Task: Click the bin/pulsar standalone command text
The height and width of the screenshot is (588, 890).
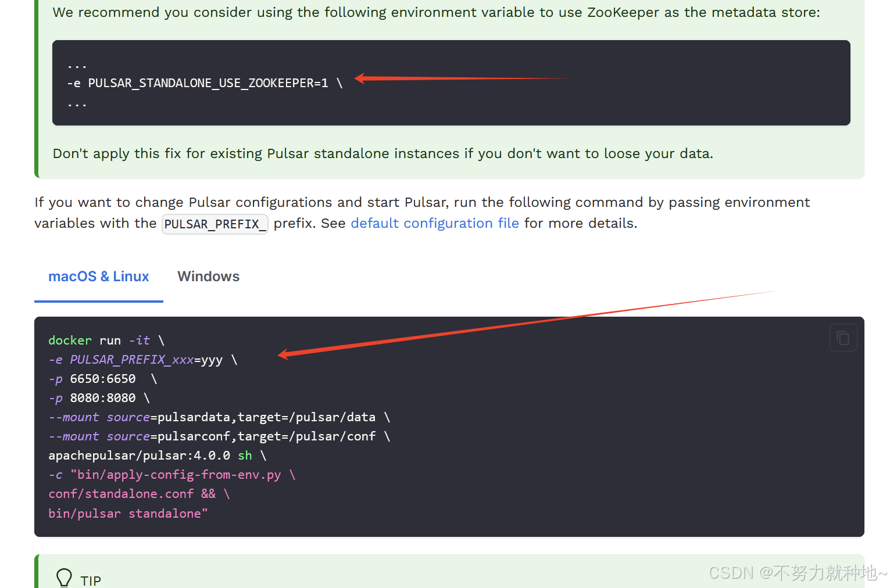Action: [127, 513]
